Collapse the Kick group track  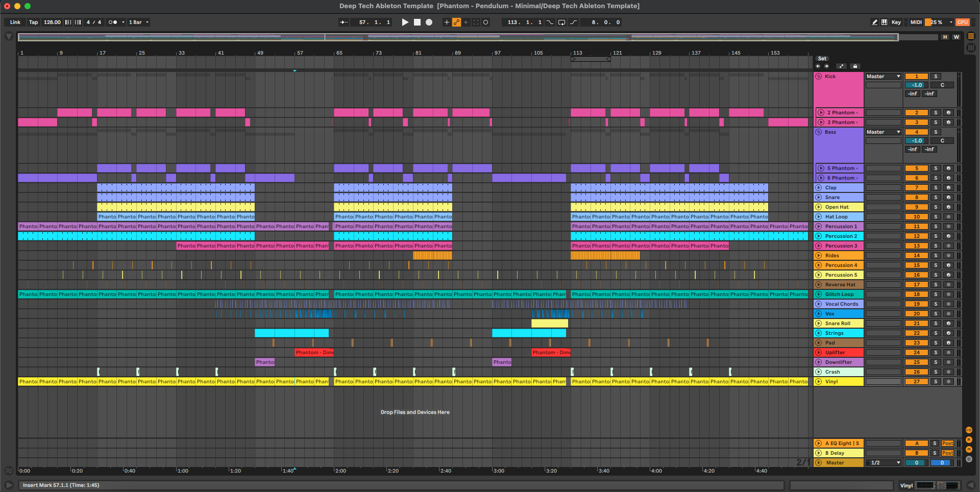click(x=819, y=77)
